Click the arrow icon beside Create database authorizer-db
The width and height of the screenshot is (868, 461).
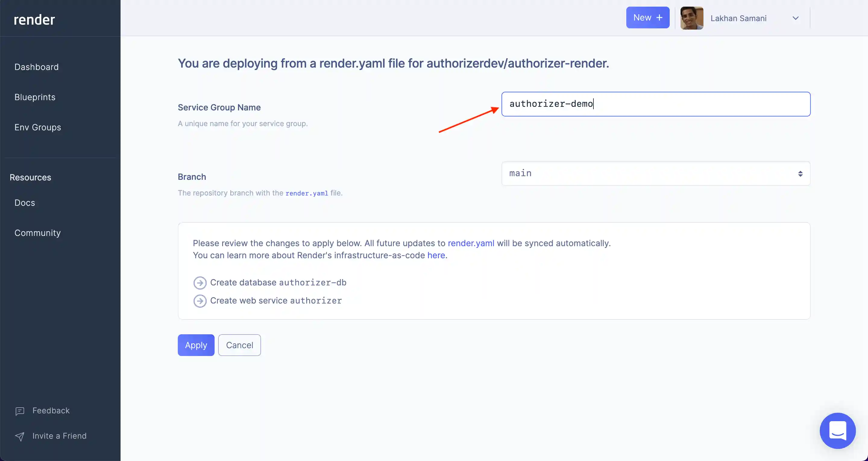pyautogui.click(x=200, y=283)
